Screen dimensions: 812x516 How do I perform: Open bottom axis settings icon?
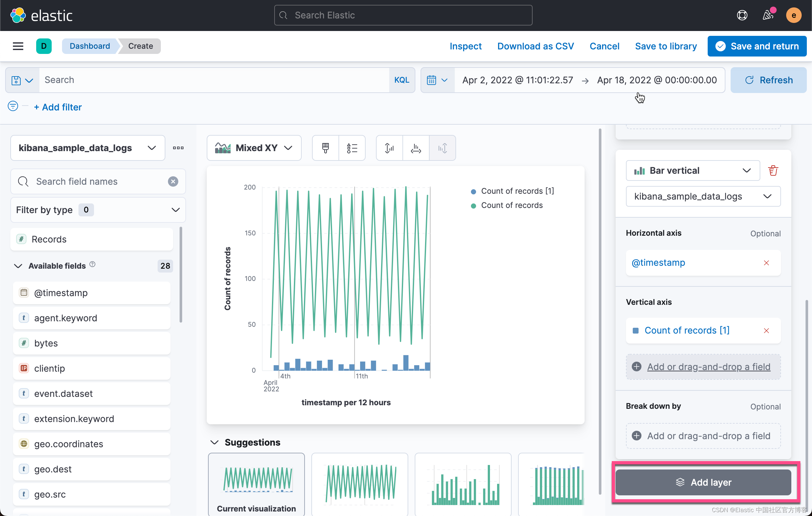click(416, 148)
